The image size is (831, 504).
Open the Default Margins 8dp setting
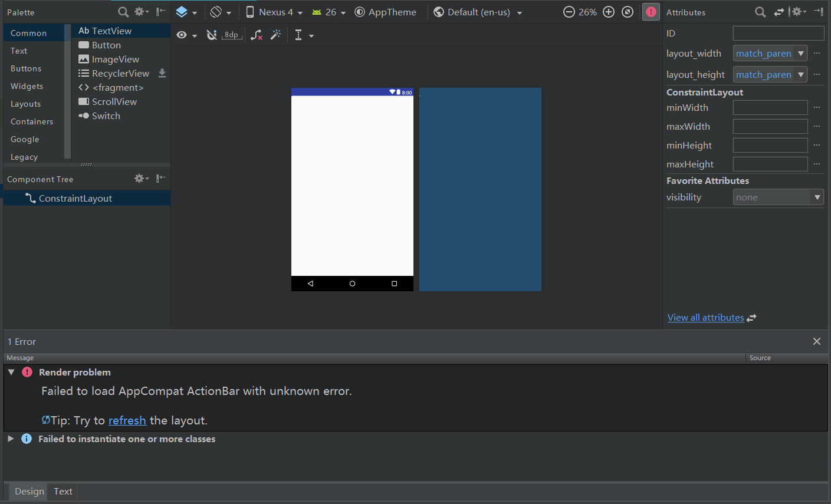231,35
